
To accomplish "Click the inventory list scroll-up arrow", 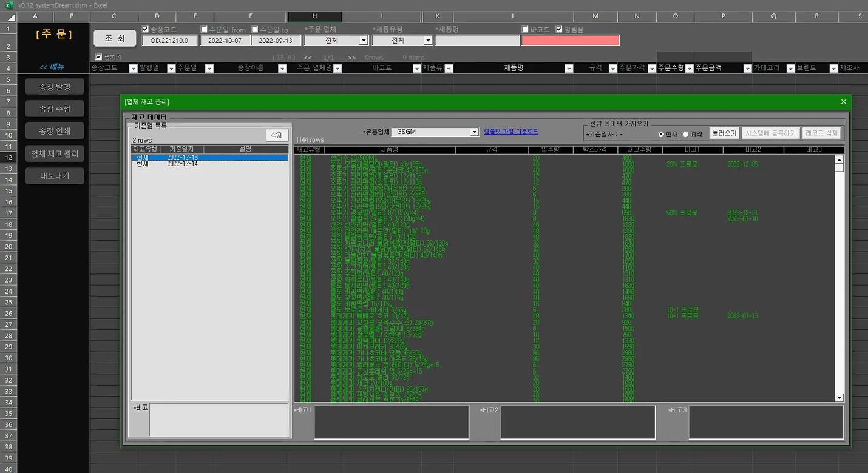I will coord(839,159).
